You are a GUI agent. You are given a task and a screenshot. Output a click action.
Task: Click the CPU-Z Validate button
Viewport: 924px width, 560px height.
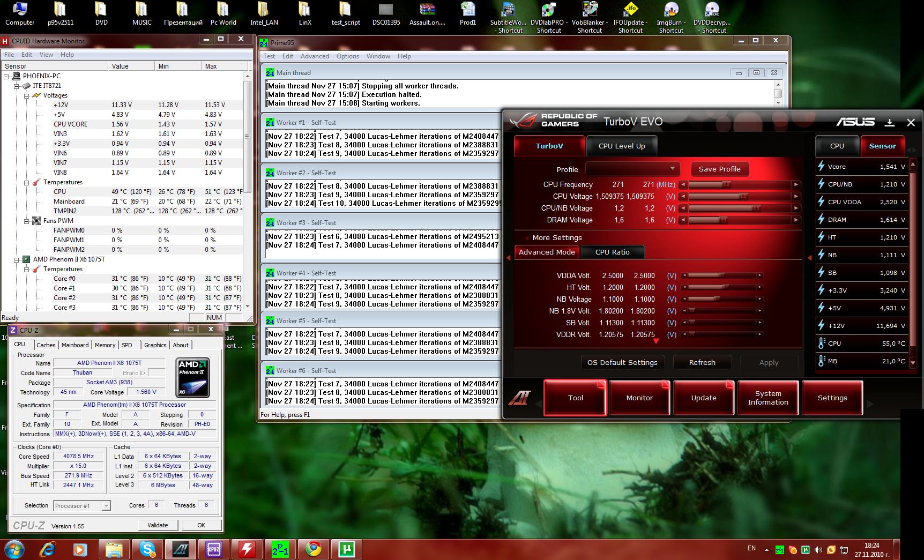[158, 525]
